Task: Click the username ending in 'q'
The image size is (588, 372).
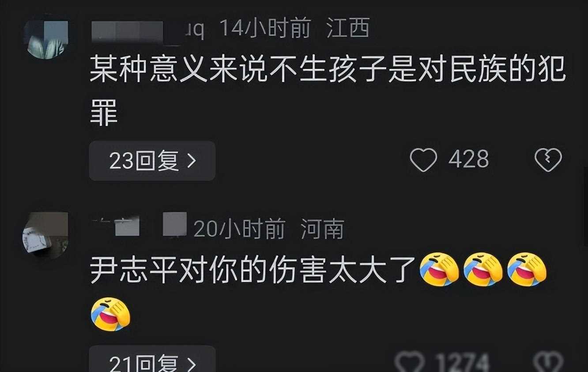Action: [x=147, y=30]
